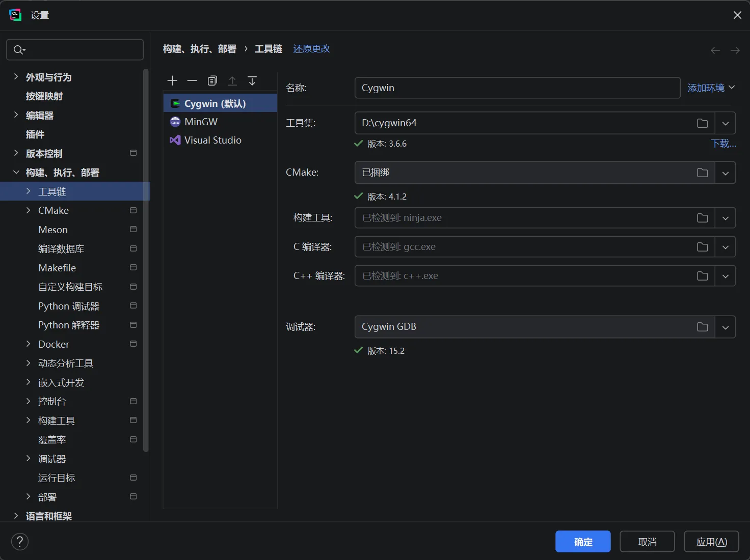Click the 还原更改 link
This screenshot has width=750, height=560.
pos(311,48)
